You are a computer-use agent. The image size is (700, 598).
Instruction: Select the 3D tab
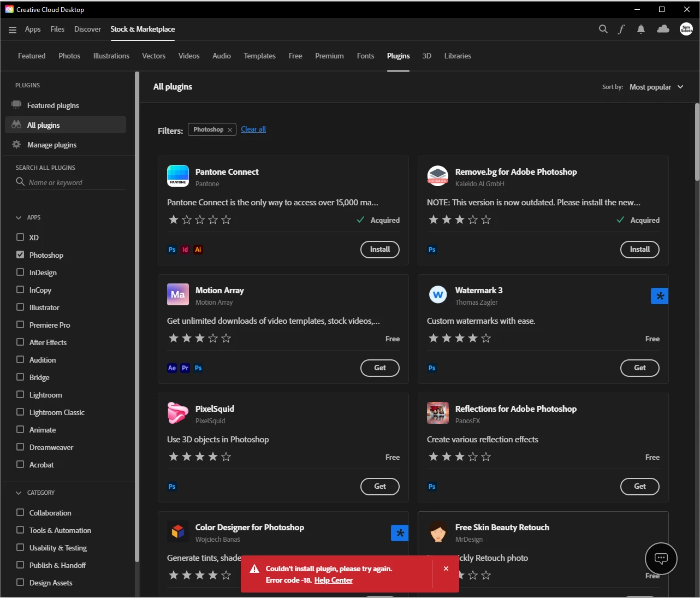click(427, 56)
